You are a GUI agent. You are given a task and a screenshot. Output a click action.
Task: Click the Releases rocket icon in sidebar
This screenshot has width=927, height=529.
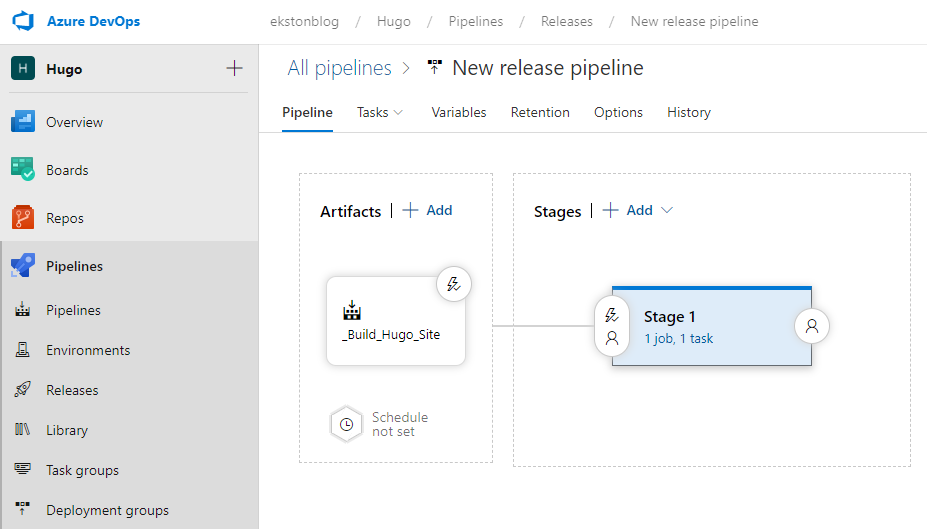(x=22, y=390)
